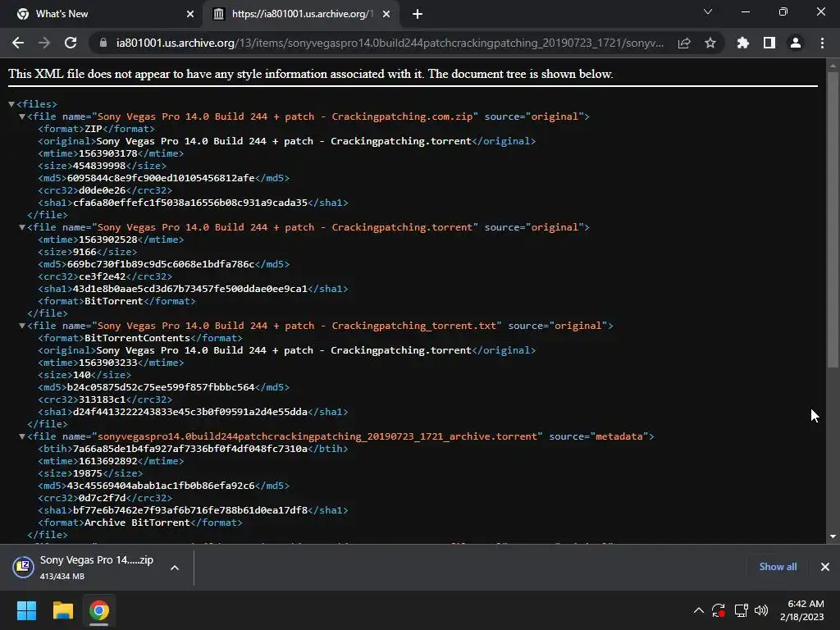The image size is (840, 630).
Task: Open download options chevron for zip
Action: coord(175,568)
